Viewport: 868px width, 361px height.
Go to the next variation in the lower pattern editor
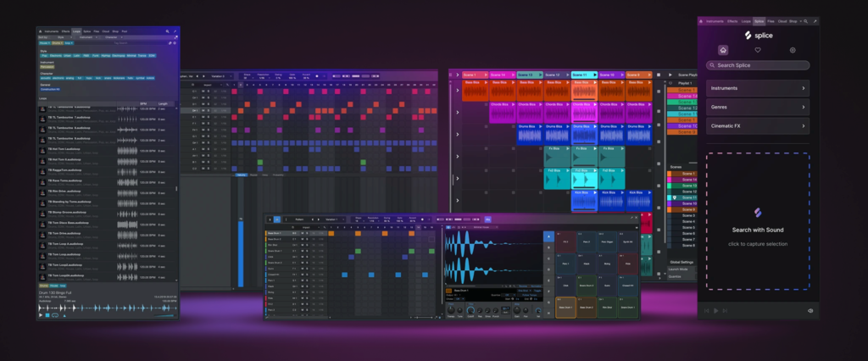click(x=319, y=219)
